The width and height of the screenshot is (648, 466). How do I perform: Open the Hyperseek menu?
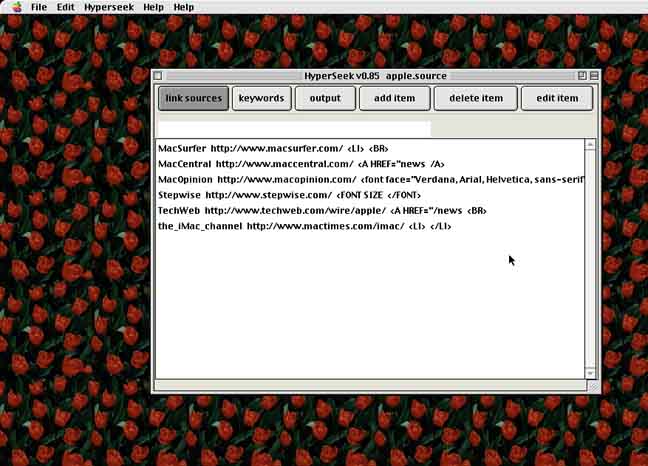click(109, 7)
